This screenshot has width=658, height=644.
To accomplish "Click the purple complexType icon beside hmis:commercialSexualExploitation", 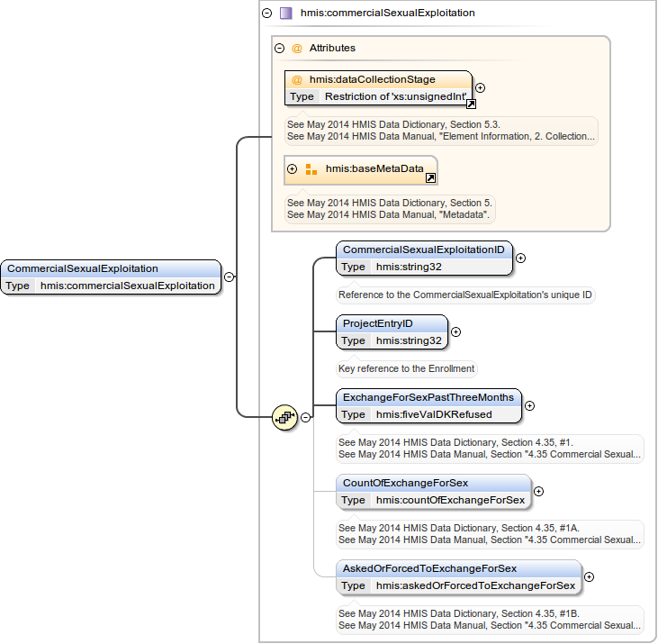I will [285, 14].
